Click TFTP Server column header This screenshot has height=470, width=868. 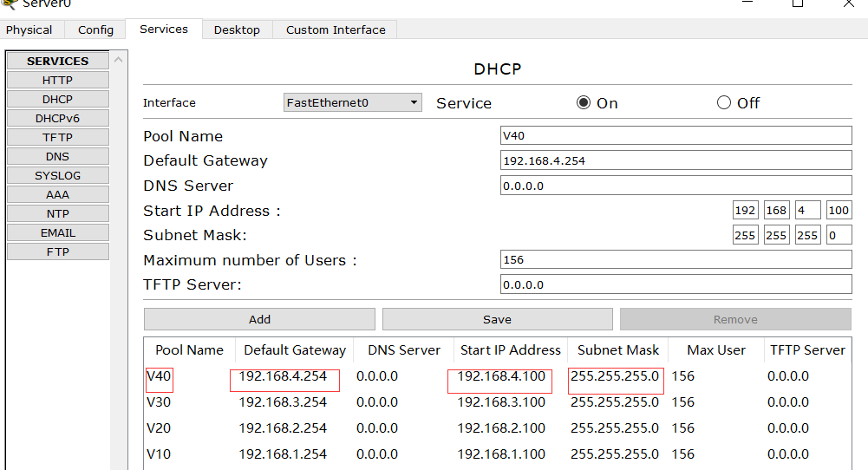click(x=807, y=350)
